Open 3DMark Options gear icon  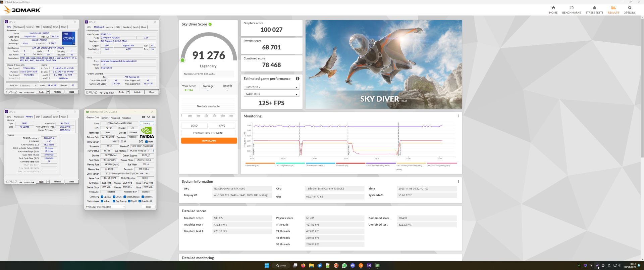click(x=630, y=8)
